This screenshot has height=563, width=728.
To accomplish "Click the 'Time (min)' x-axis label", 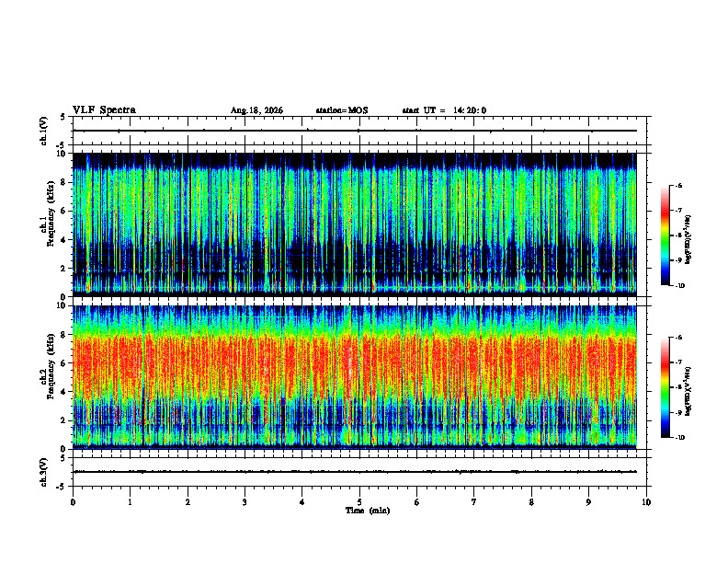I will coord(368,511).
